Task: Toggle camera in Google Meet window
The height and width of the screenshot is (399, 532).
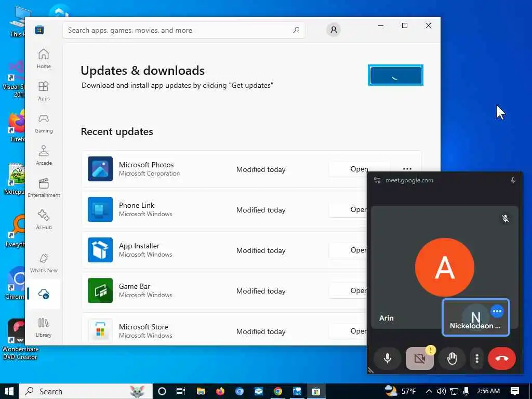Action: click(420, 358)
